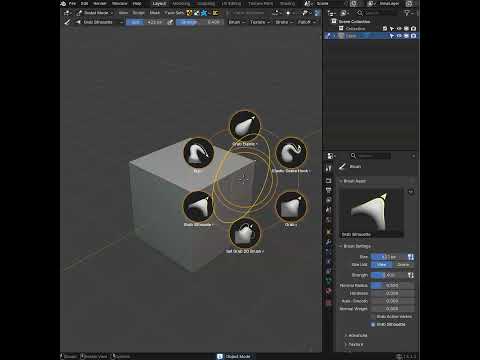
Task: Set Size Unit to View
Action: click(x=382, y=264)
